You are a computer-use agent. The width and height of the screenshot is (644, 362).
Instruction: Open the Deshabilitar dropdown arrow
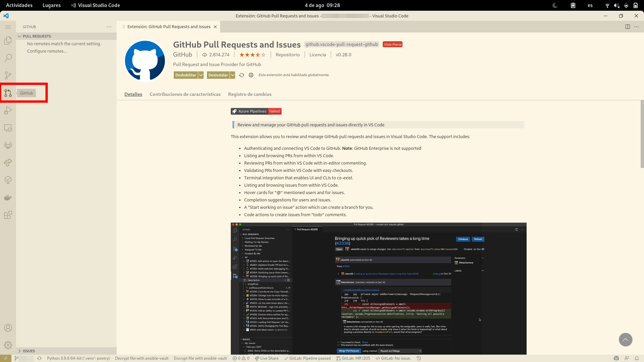tap(201, 75)
